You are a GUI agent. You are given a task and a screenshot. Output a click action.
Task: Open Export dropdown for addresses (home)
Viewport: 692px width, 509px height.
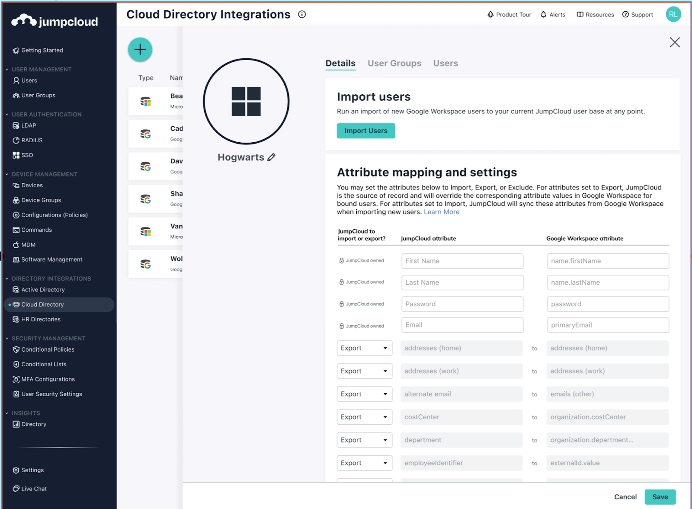click(x=364, y=348)
